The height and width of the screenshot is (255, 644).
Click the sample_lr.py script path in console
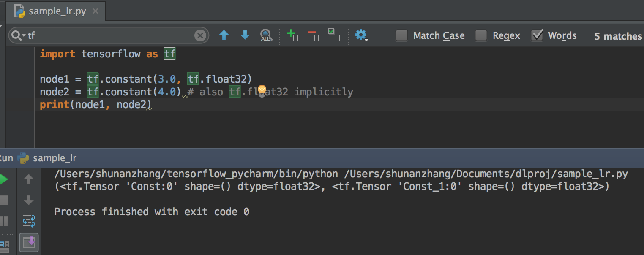click(486, 174)
